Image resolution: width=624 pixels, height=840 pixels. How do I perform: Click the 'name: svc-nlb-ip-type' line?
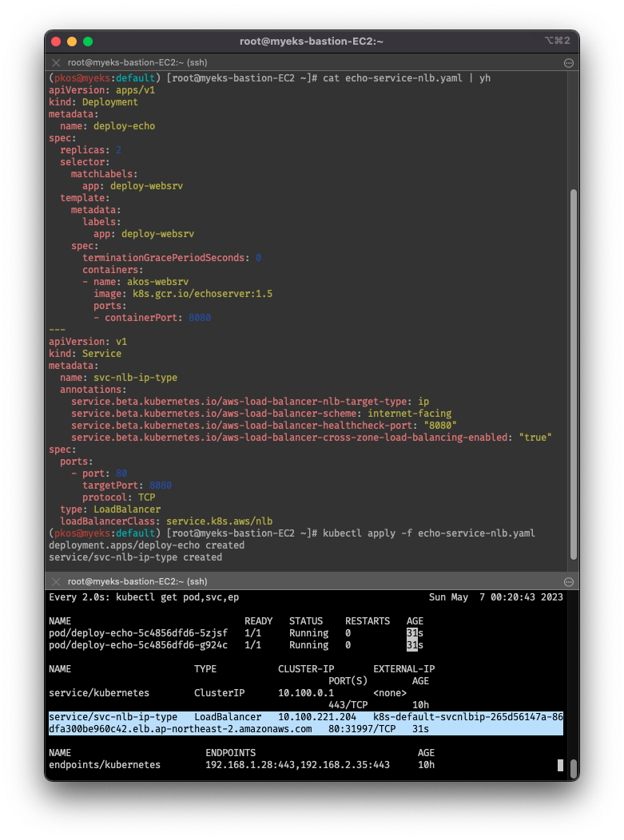coord(118,378)
